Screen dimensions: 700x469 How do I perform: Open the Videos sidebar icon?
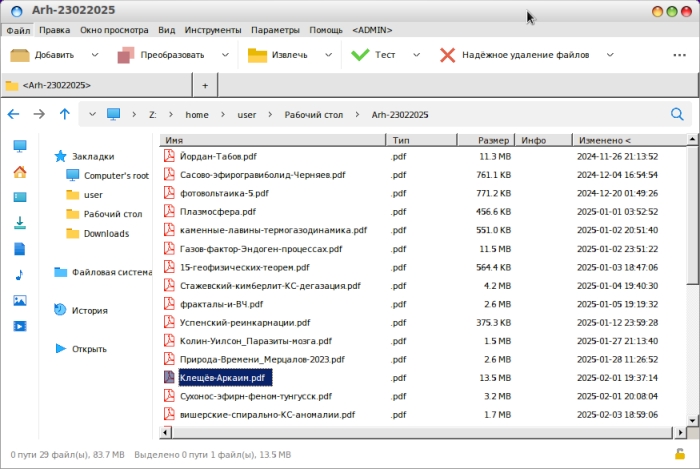pyautogui.click(x=20, y=326)
